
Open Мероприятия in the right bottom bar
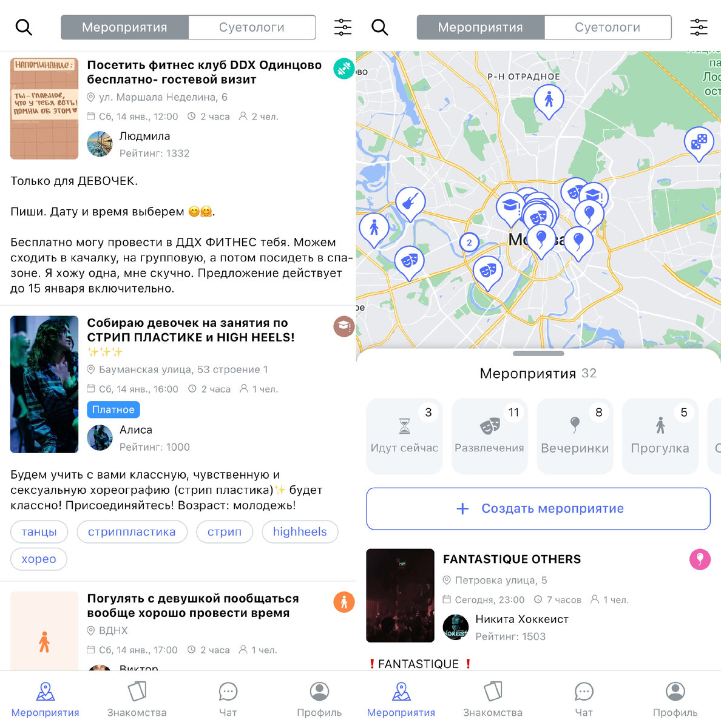401,699
